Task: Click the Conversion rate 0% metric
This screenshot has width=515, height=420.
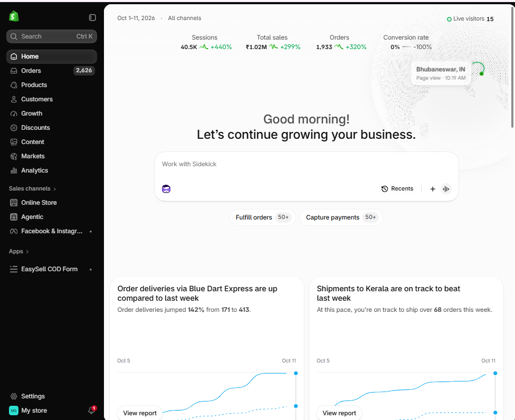Action: [407, 42]
